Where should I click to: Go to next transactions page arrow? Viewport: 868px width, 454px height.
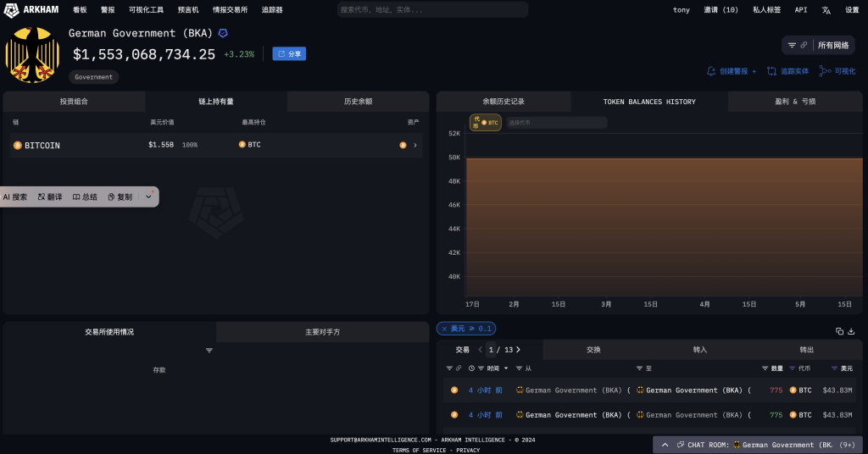pyautogui.click(x=518, y=350)
